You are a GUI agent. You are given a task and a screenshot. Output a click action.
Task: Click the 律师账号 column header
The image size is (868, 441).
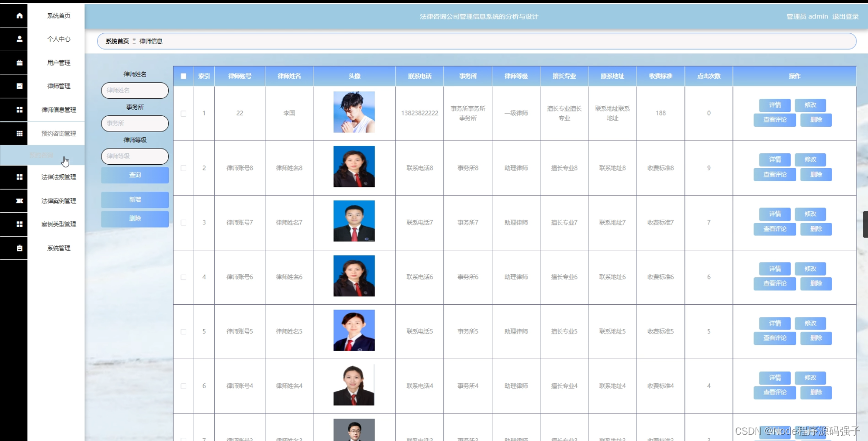240,76
